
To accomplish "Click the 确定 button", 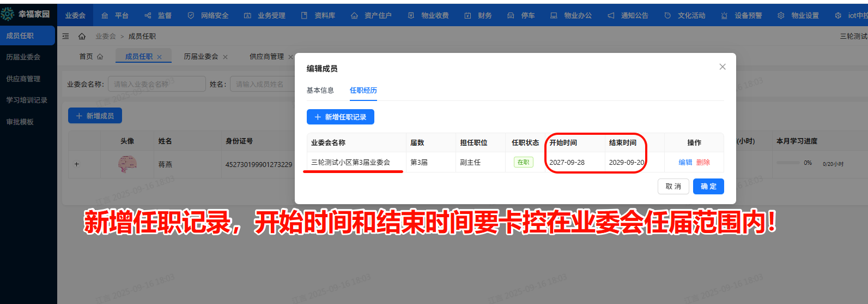I will pyautogui.click(x=708, y=186).
